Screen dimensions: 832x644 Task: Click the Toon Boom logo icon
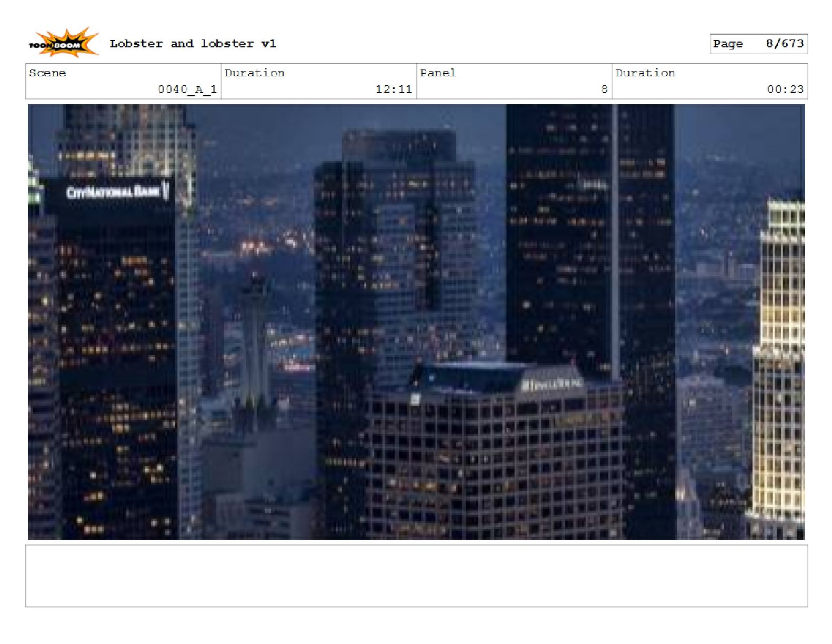tap(63, 43)
